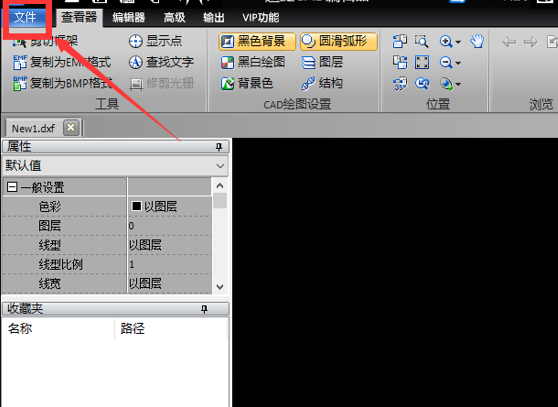Click the 线型比例 value 1
The height and width of the screenshot is (407, 558).
tap(132, 264)
